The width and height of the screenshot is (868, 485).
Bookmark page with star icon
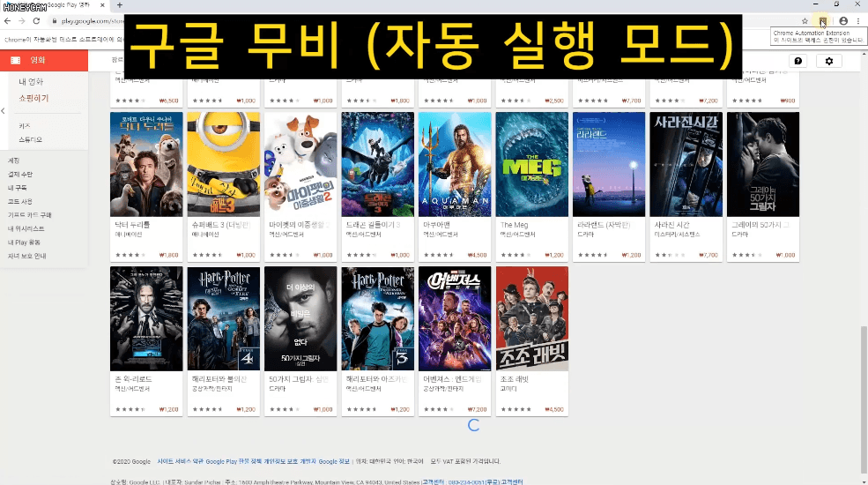[x=805, y=21]
